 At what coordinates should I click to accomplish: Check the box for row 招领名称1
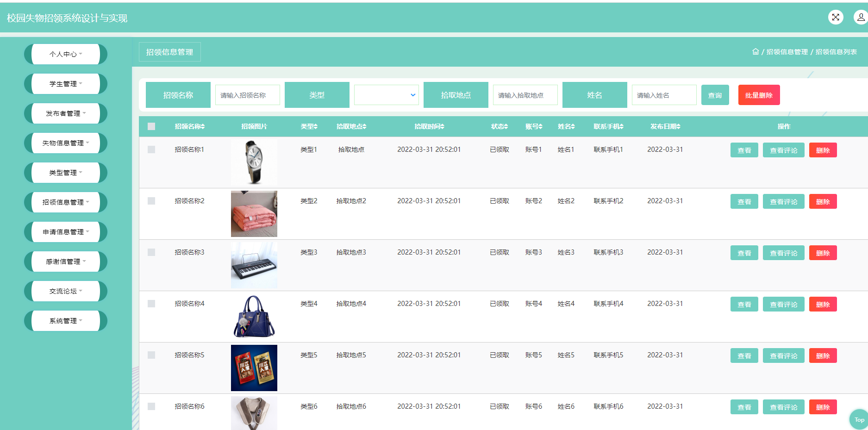[x=151, y=150]
